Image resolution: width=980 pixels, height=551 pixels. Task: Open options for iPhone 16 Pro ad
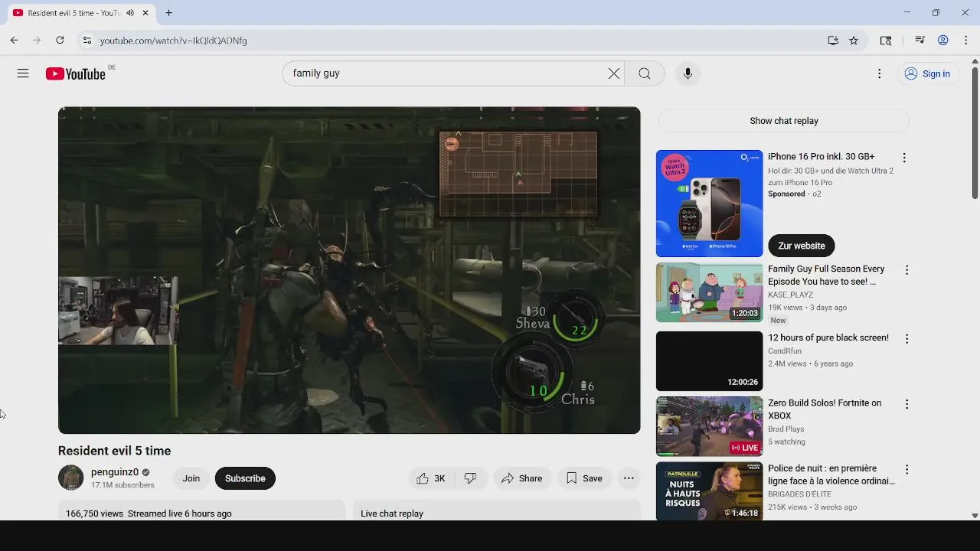point(904,158)
